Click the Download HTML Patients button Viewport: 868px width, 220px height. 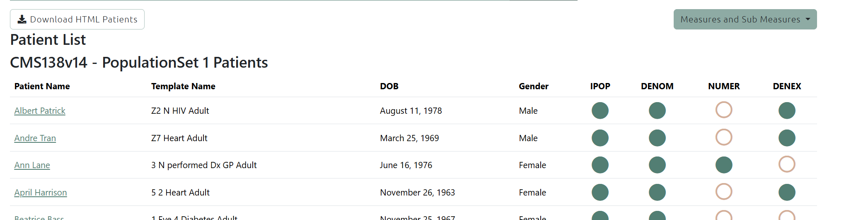77,20
